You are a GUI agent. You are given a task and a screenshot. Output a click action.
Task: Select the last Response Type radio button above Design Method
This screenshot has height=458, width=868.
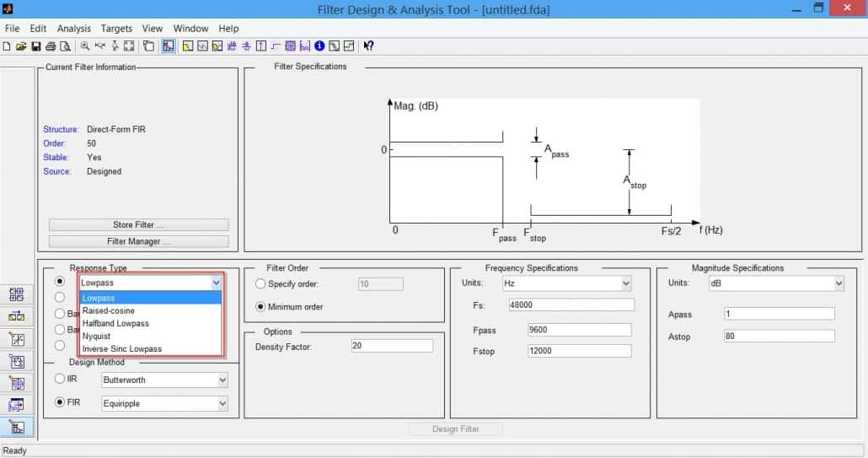[60, 346]
